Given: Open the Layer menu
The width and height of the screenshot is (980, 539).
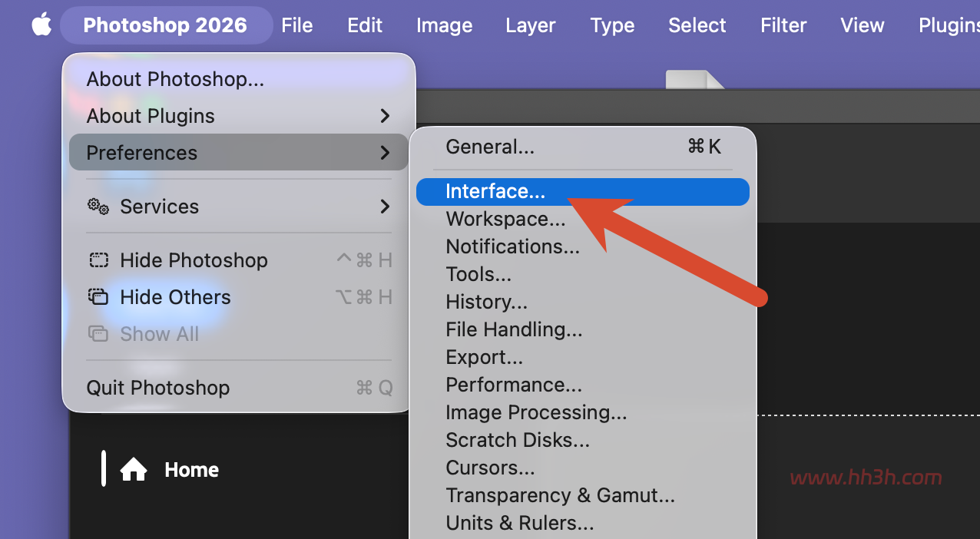Looking at the screenshot, I should 530,25.
